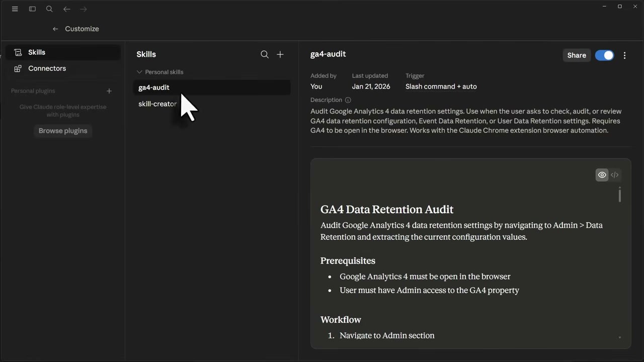Add a new skill with the plus icon
The width and height of the screenshot is (644, 362).
(x=280, y=54)
